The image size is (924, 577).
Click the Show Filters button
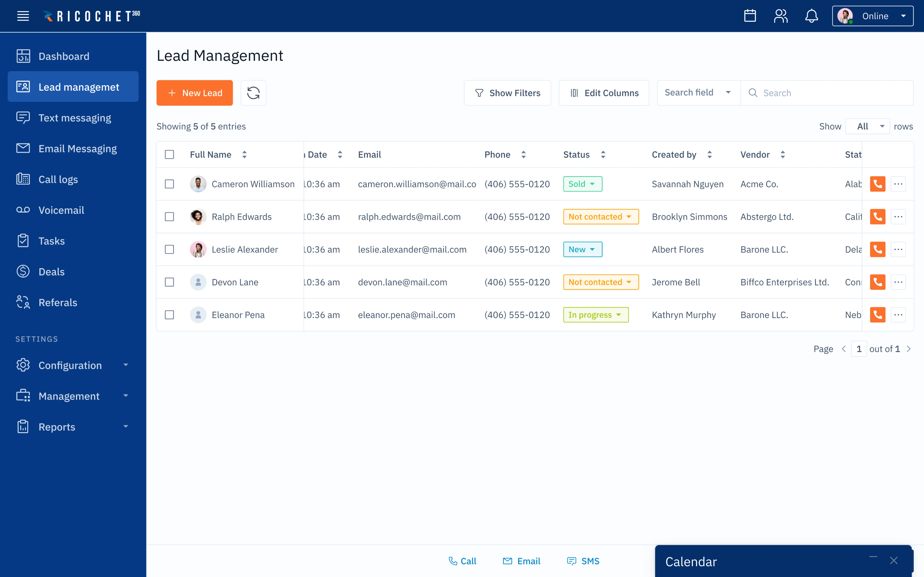point(507,93)
